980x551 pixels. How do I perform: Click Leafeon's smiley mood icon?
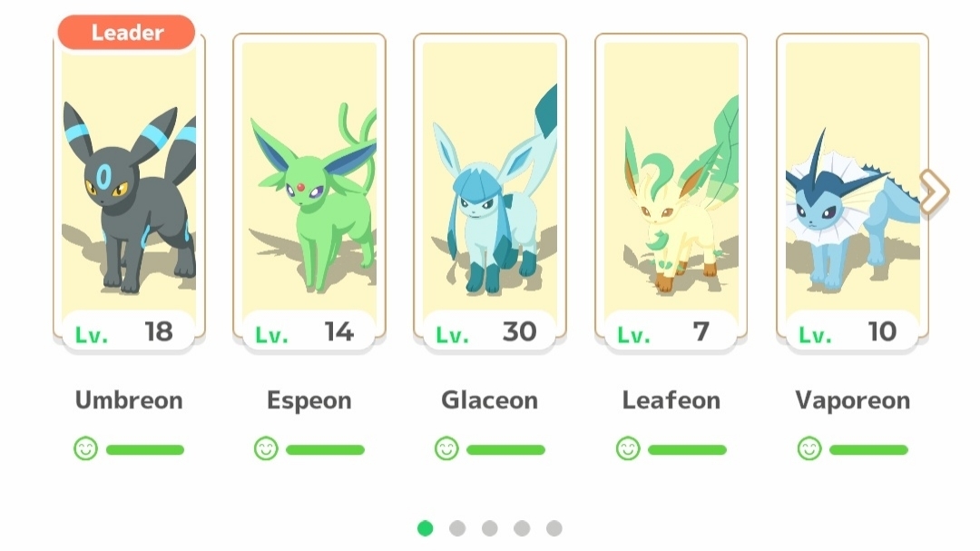(628, 448)
